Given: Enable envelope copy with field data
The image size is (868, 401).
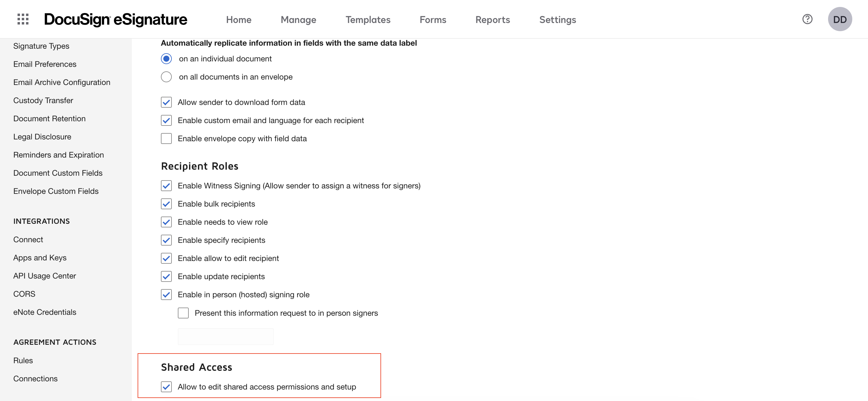Looking at the screenshot, I should click(x=166, y=139).
